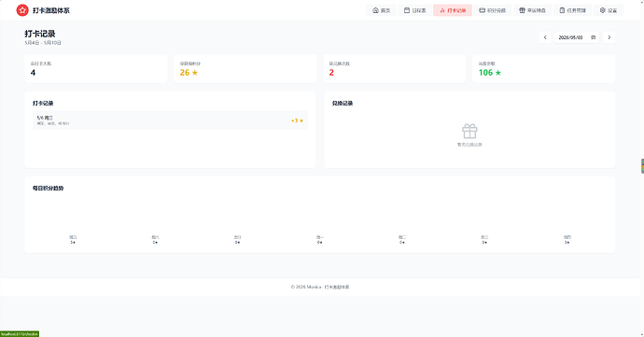Click the localhost URL status tooltip
Image resolution: width=644 pixels, height=337 pixels.
point(20,334)
